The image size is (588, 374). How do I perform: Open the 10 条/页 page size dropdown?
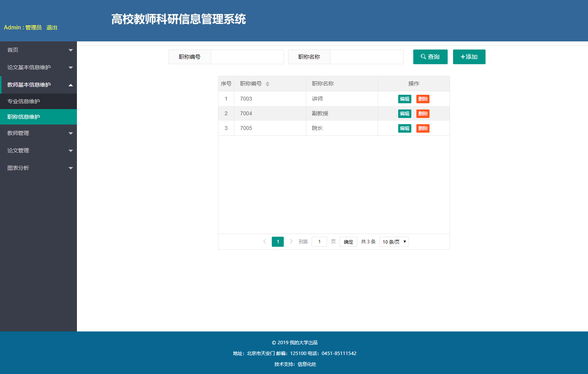(394, 241)
